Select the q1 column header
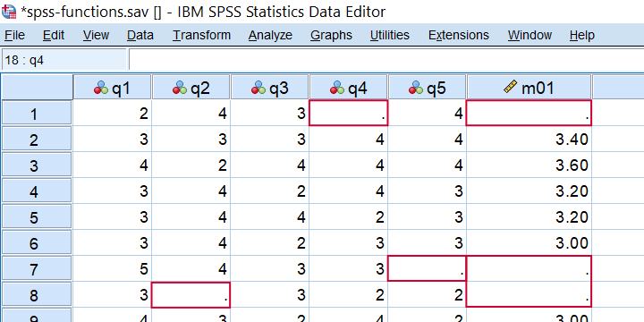644x322 pixels. (113, 87)
